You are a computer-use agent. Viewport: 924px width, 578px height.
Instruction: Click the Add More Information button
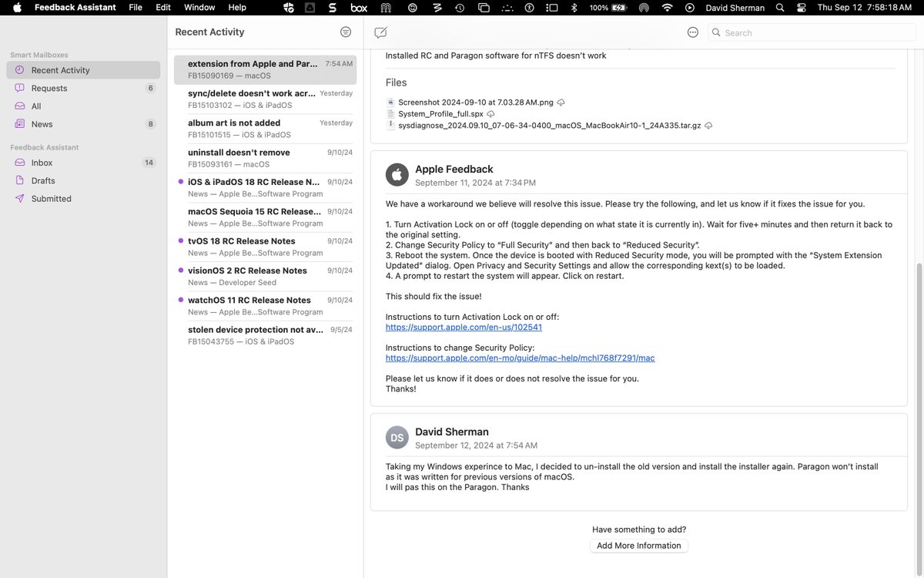(639, 546)
